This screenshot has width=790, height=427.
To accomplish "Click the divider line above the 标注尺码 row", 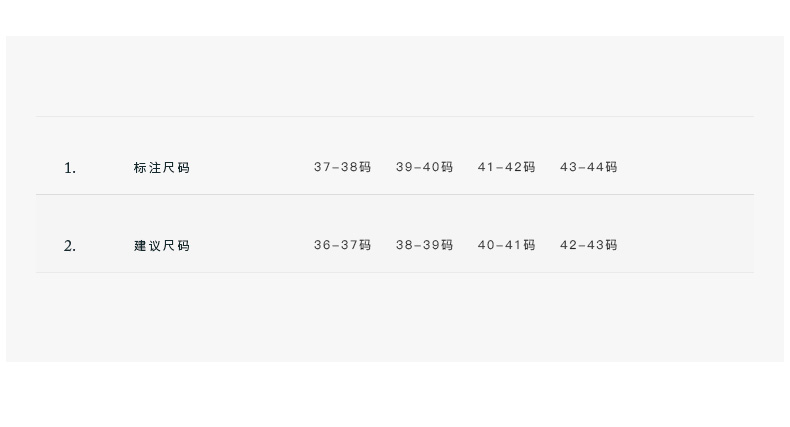I will click(395, 117).
